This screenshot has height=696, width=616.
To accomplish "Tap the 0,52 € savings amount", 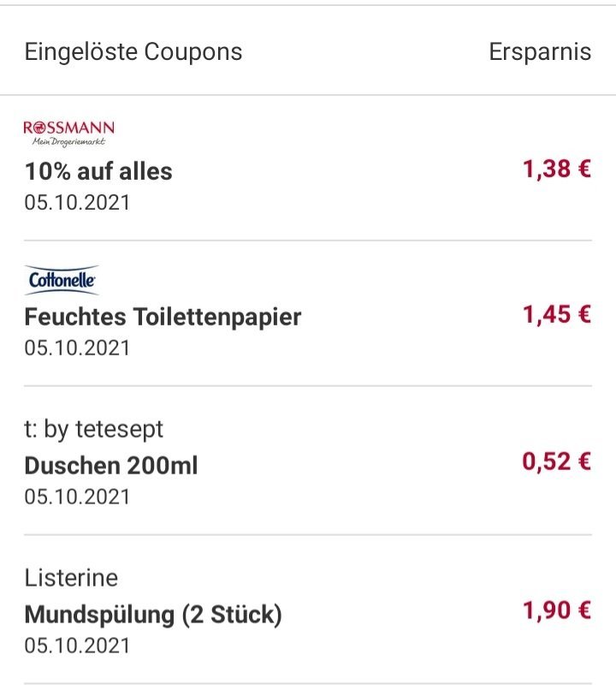I will [556, 461].
